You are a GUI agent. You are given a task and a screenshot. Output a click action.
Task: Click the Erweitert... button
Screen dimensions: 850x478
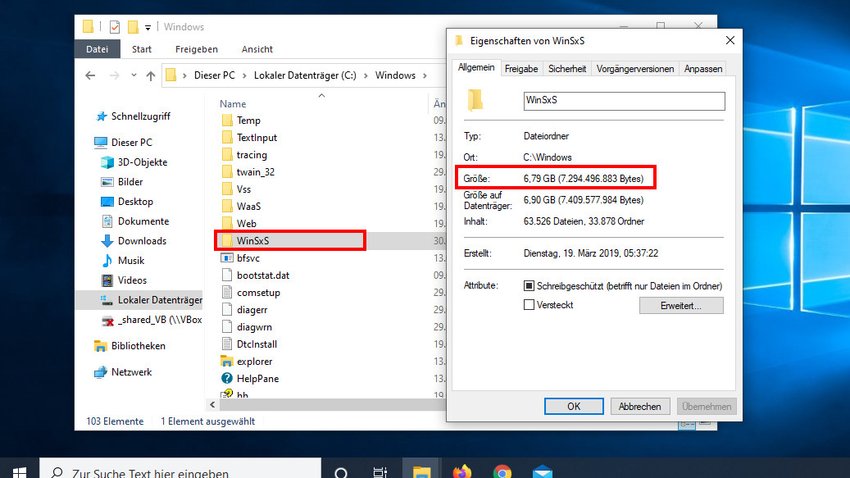681,306
